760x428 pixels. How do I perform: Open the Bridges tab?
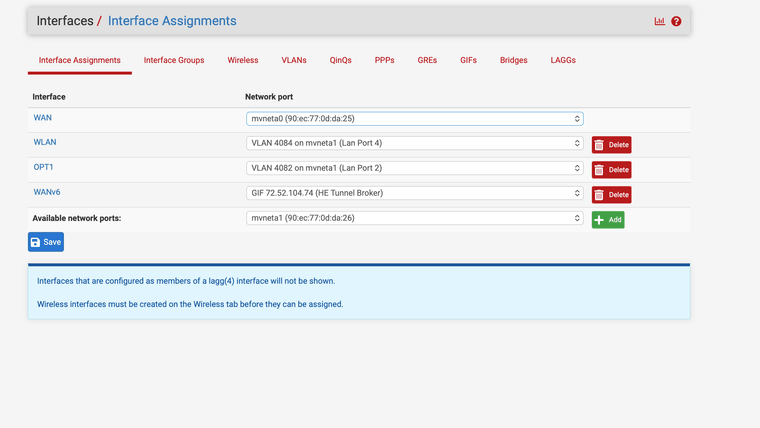513,60
